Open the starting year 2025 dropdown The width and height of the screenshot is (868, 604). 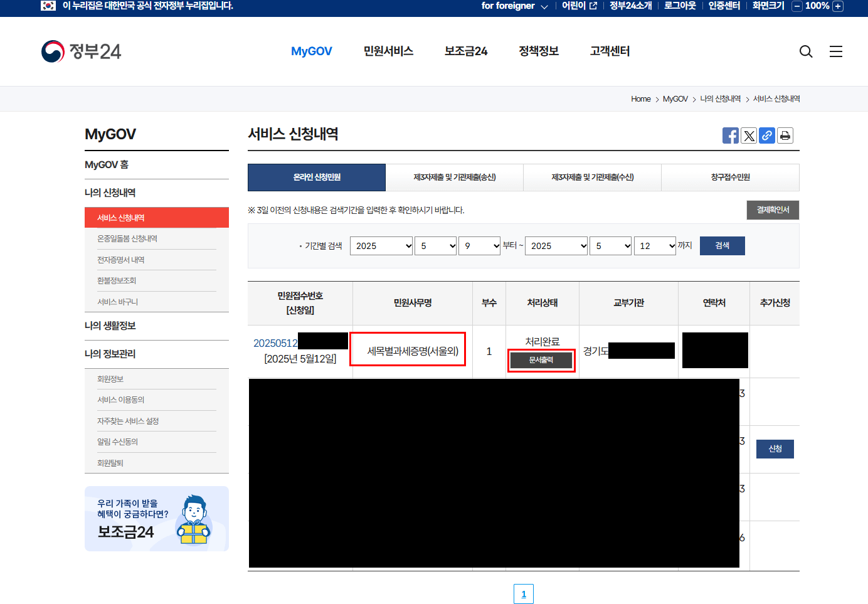point(381,245)
